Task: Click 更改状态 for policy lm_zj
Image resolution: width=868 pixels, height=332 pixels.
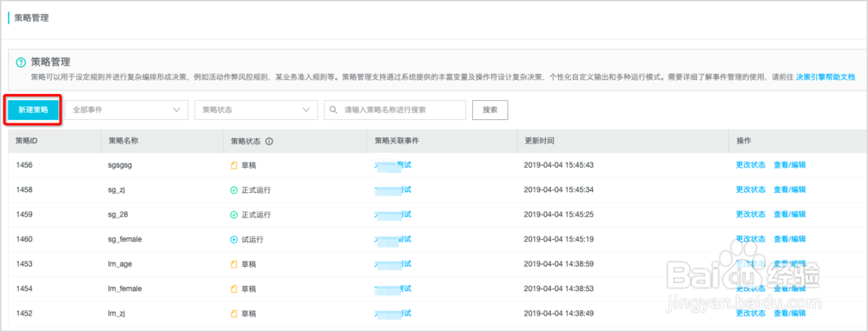Action: point(751,313)
